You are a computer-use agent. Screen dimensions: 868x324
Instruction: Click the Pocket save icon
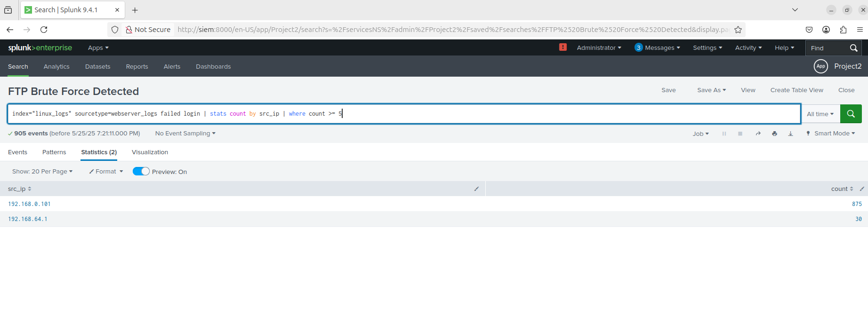pyautogui.click(x=809, y=30)
